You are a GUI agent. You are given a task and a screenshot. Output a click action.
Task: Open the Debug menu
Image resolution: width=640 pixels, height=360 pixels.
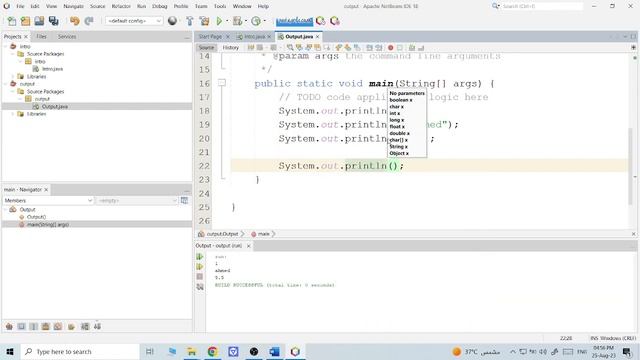[x=160, y=6]
